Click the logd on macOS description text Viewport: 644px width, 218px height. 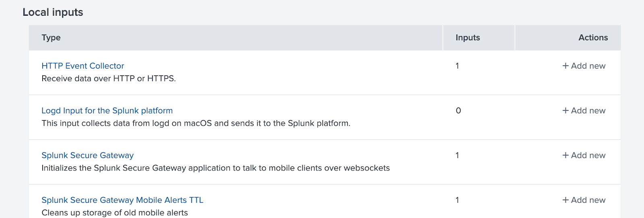pos(196,123)
